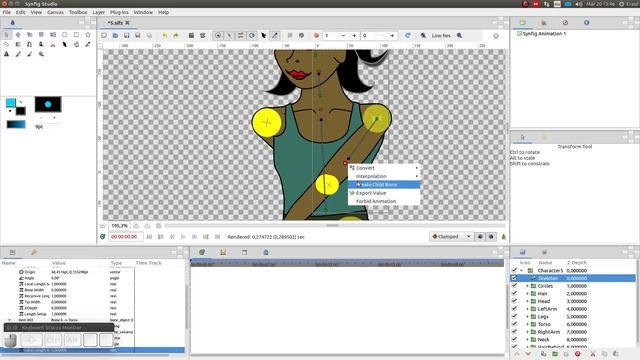Click the duplicate layer icon in the Layers panel
This screenshot has height=360, width=640.
543,354
